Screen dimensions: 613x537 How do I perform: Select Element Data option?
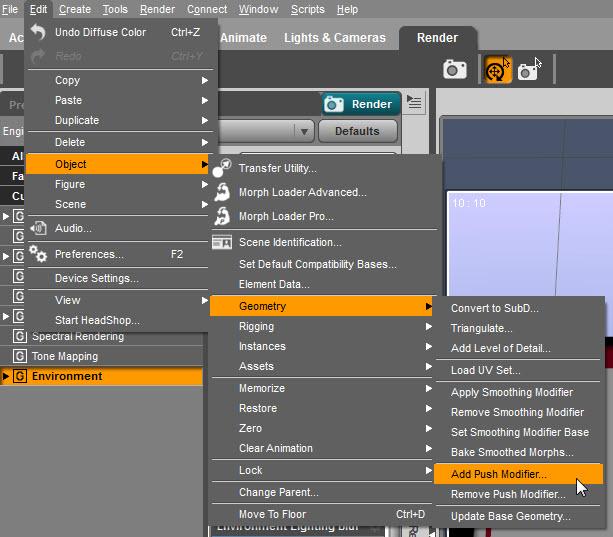pos(322,284)
